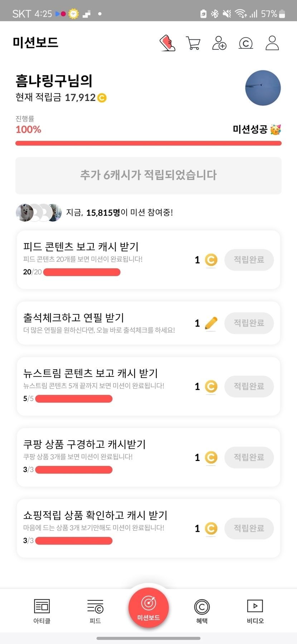This screenshot has width=297, height=644.
Task: Tap 적립완료 on the feed contents mission
Action: coord(249,260)
